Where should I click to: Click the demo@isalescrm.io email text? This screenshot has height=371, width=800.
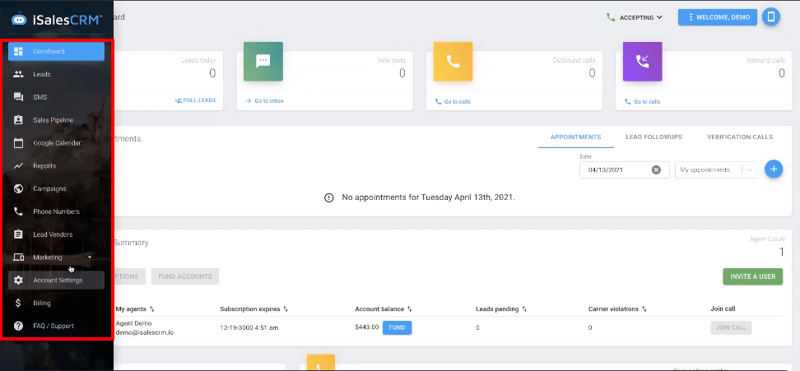(144, 332)
